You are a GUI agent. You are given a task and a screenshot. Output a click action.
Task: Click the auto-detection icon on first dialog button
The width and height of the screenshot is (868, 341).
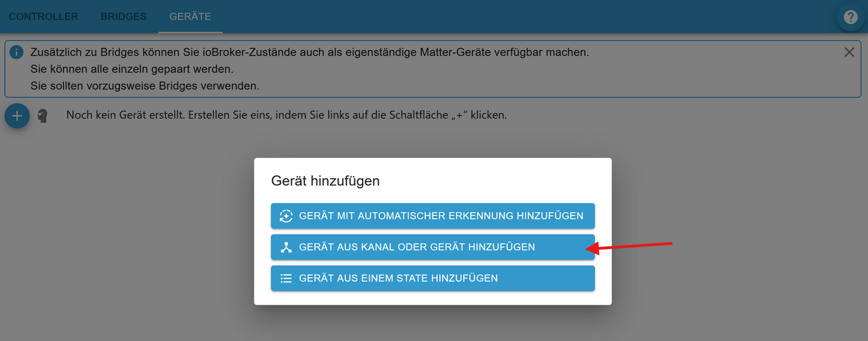tap(286, 216)
